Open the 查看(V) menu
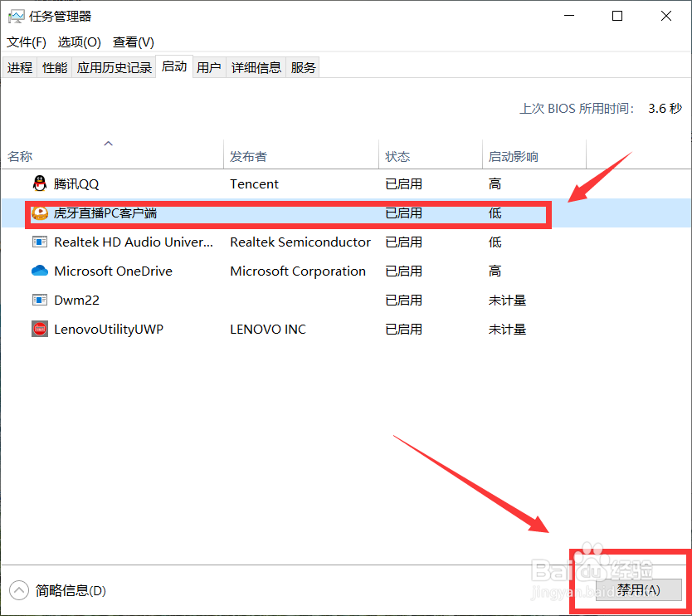 click(134, 42)
